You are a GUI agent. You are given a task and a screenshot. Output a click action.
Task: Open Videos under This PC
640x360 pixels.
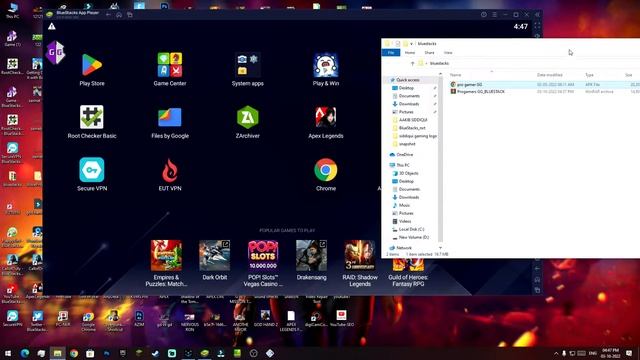[405, 221]
